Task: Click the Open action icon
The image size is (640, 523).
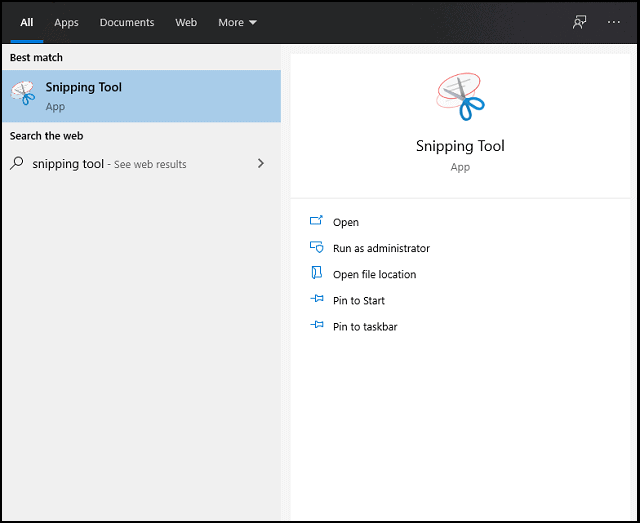Action: pyautogui.click(x=316, y=221)
